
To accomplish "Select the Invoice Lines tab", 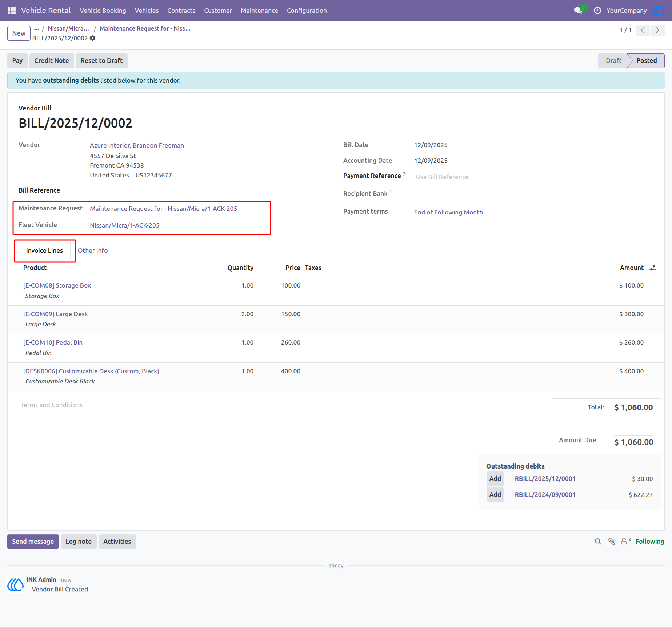I will point(44,250).
